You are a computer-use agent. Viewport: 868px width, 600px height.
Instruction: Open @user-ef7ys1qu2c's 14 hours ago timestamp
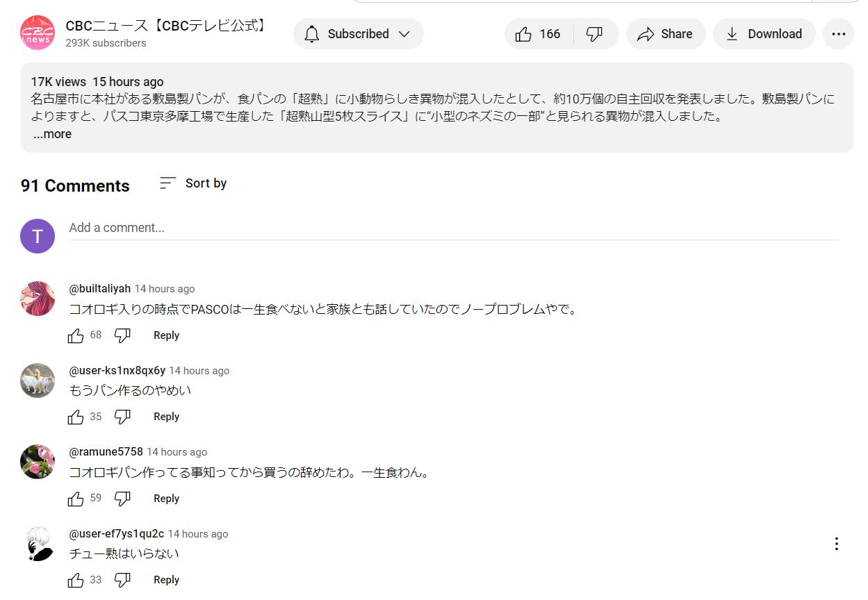point(198,534)
